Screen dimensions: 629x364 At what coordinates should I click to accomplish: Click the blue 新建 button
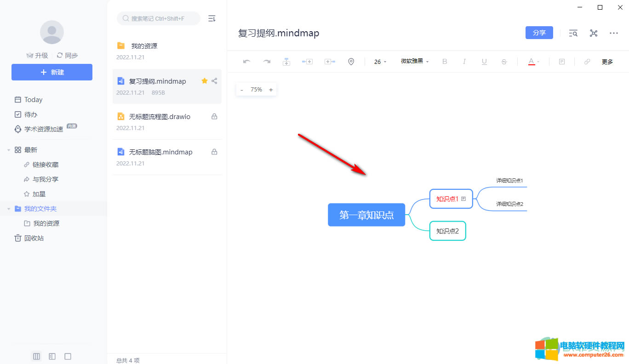click(52, 72)
